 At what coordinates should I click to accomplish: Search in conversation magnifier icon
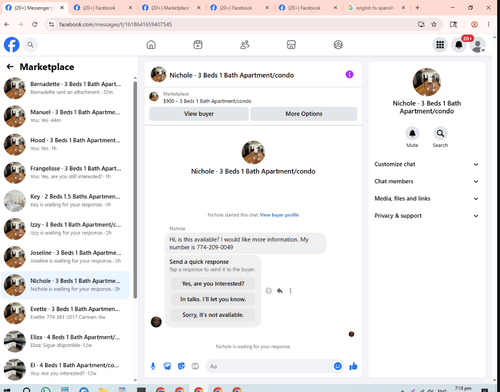tap(440, 133)
